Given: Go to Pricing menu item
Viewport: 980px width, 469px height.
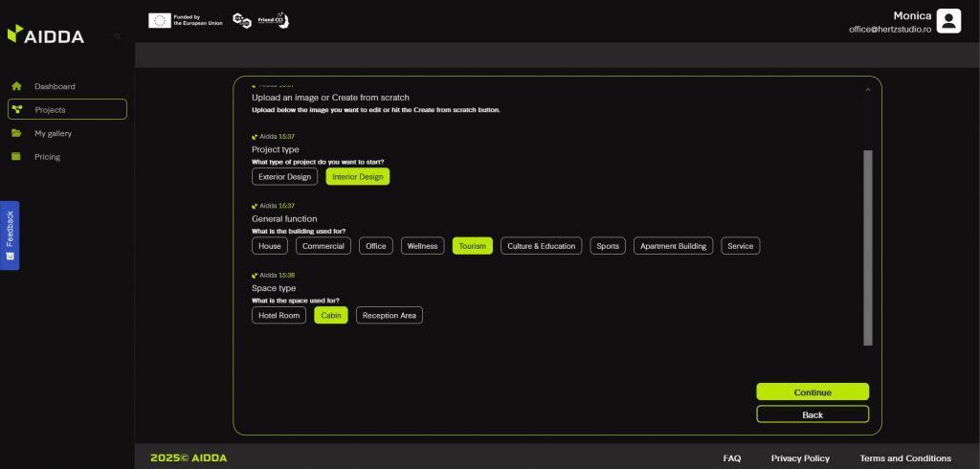Looking at the screenshot, I should (x=47, y=157).
